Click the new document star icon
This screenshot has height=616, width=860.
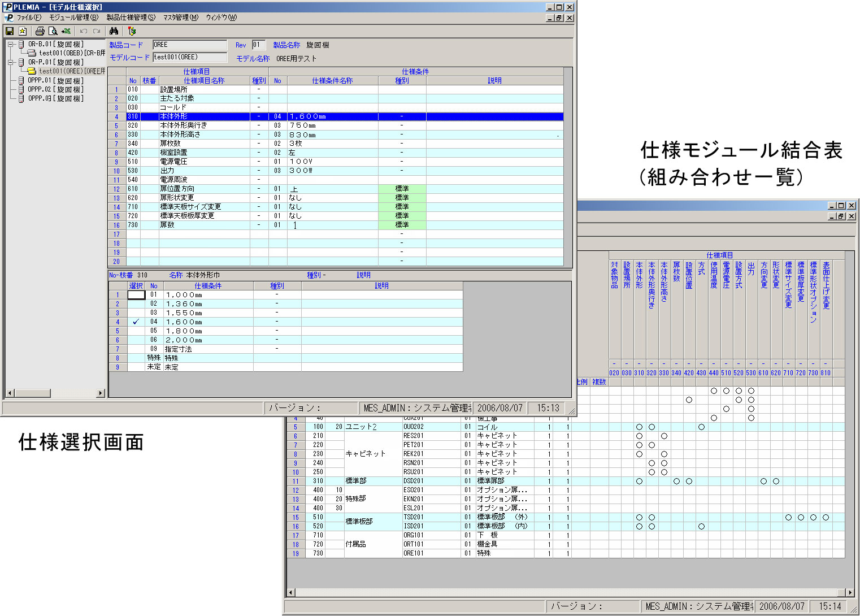pyautogui.click(x=23, y=31)
